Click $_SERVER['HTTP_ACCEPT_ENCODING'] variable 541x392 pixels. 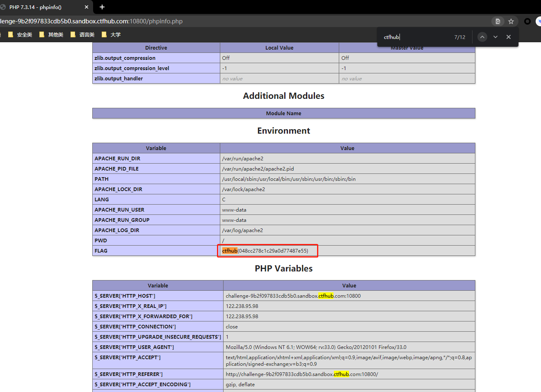pos(142,384)
